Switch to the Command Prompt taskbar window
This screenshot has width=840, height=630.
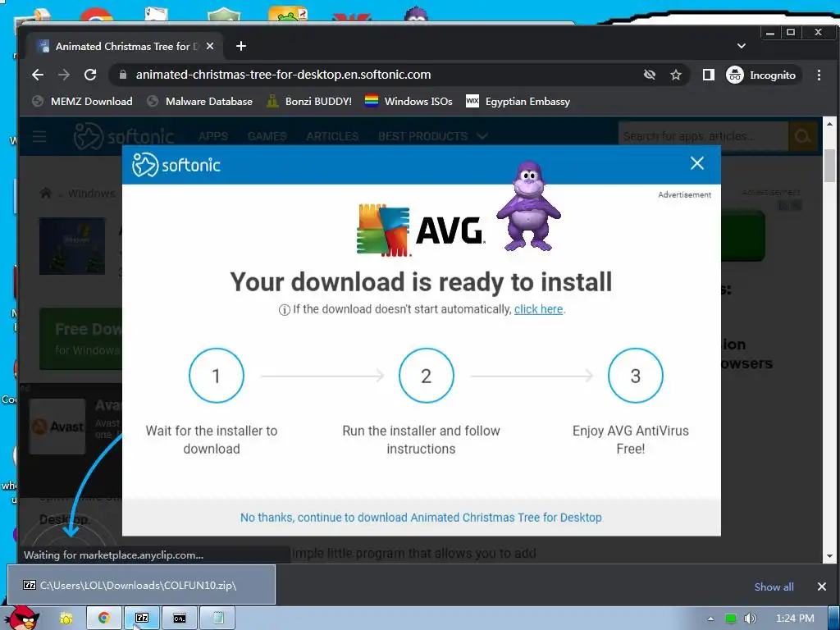(x=180, y=619)
